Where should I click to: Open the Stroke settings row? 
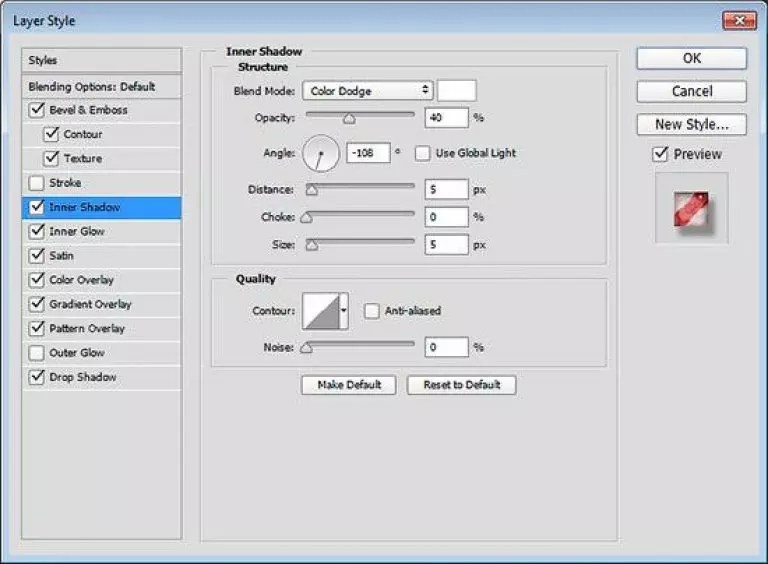(x=101, y=183)
